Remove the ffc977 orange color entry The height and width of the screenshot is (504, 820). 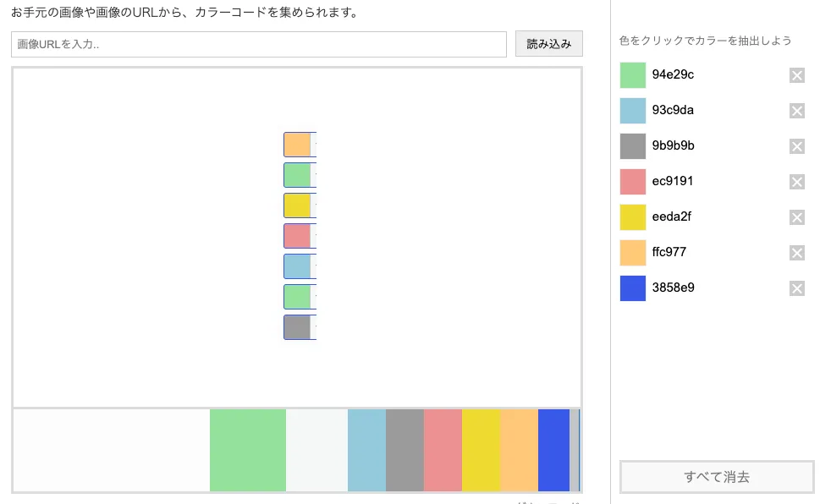[796, 253]
